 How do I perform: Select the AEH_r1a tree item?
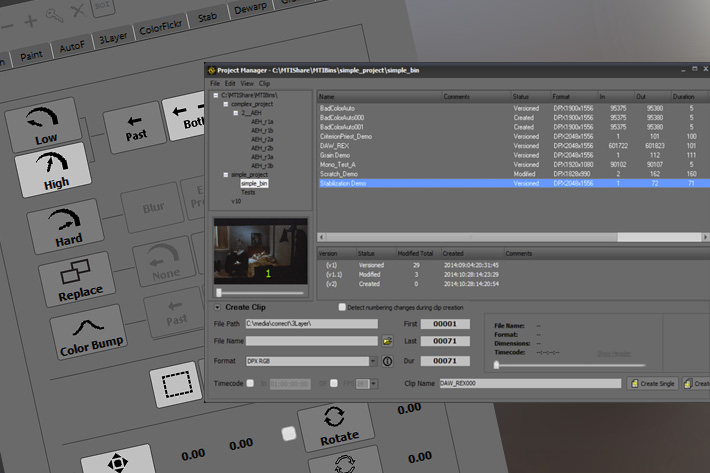point(262,122)
